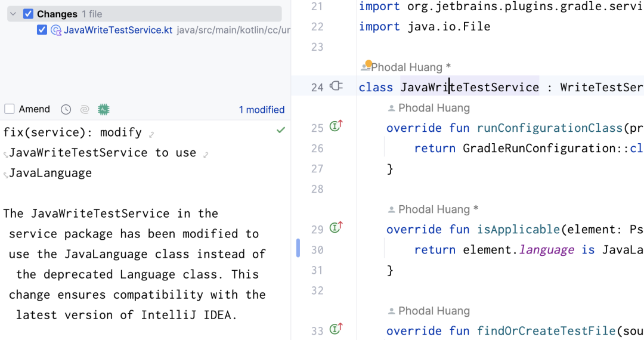Click the findOrCreateTestFile function name
644x340 pixels.
(546, 330)
